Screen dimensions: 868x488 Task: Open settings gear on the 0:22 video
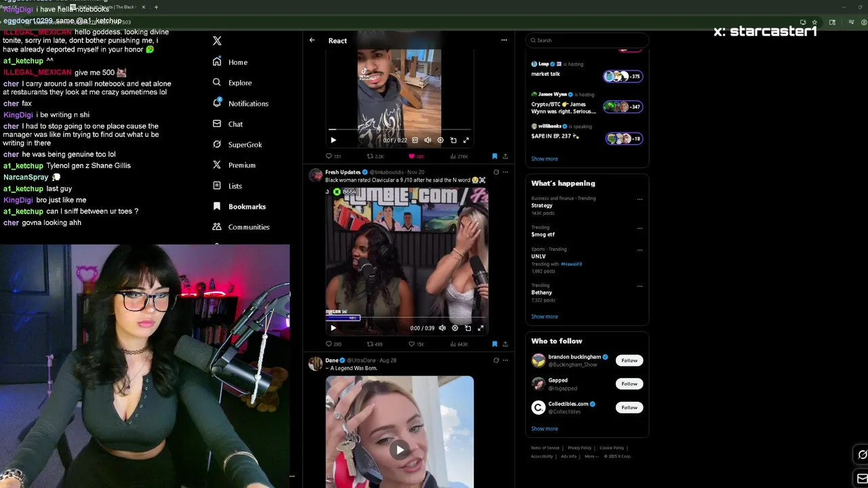(440, 140)
